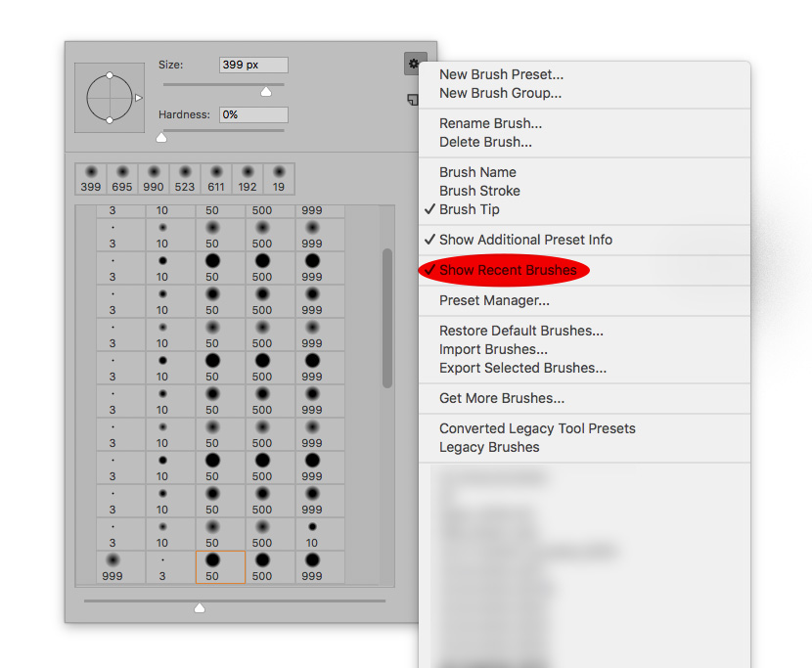Open the brush panel gear menu
The width and height of the screenshot is (812, 668).
[414, 63]
